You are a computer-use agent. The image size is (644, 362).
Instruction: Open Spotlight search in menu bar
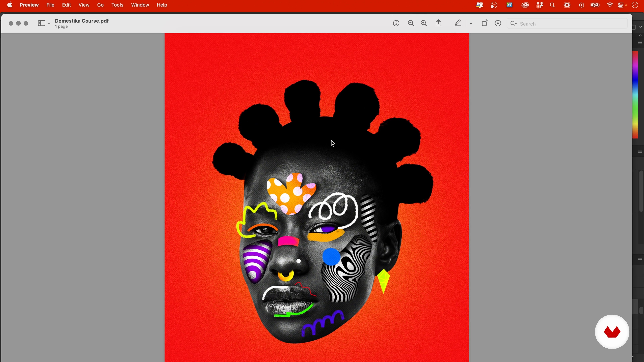553,5
